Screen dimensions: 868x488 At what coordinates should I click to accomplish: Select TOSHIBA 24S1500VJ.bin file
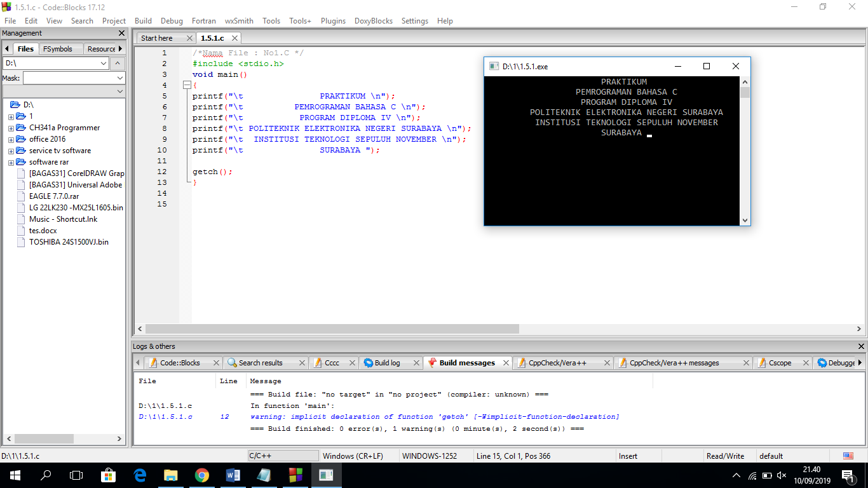pos(69,242)
